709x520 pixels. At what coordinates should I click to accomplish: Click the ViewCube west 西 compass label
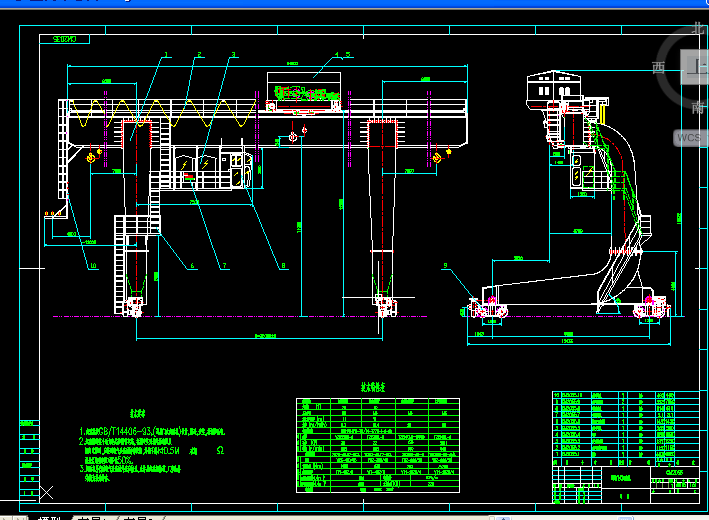point(659,66)
